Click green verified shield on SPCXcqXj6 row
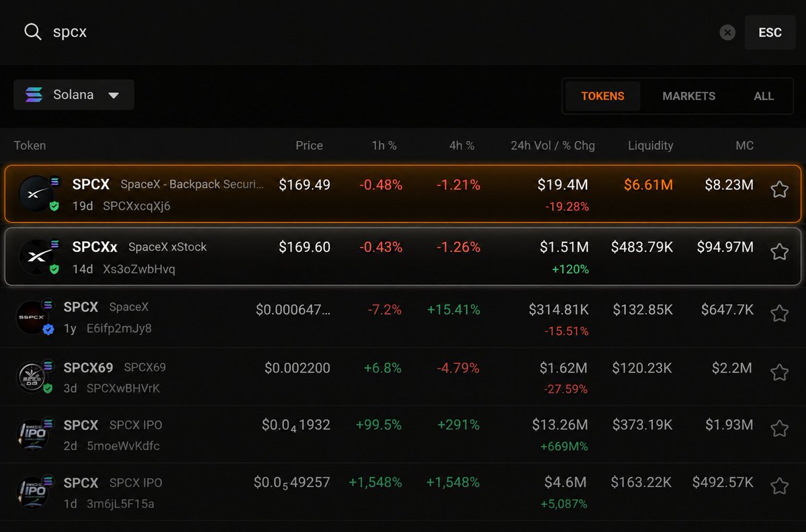 pos(54,206)
